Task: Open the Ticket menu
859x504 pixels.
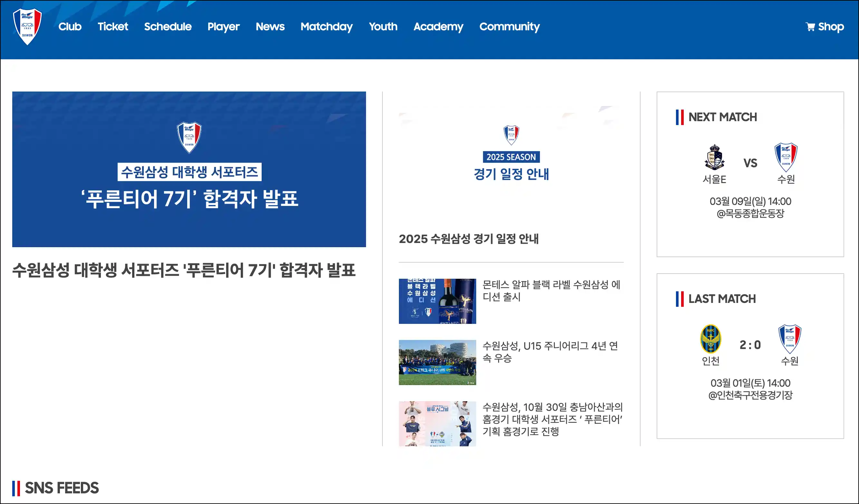Action: tap(113, 27)
